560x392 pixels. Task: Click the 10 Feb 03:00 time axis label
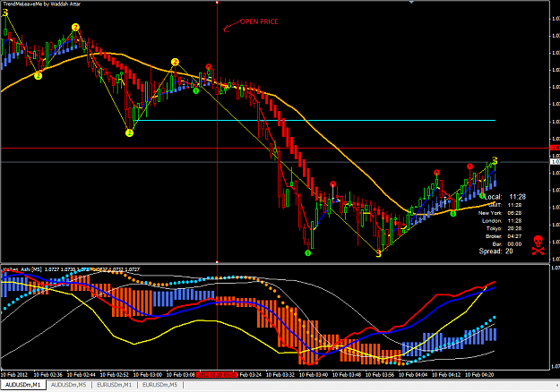click(148, 375)
